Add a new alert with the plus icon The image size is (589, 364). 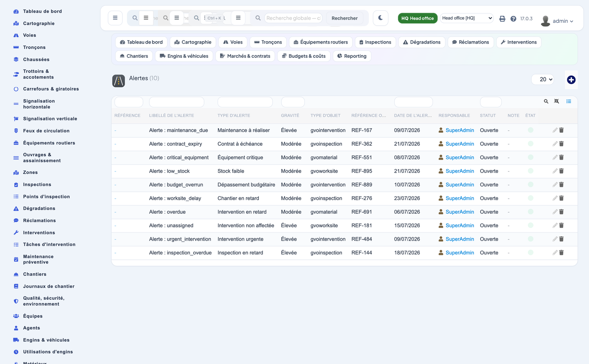[571, 80]
